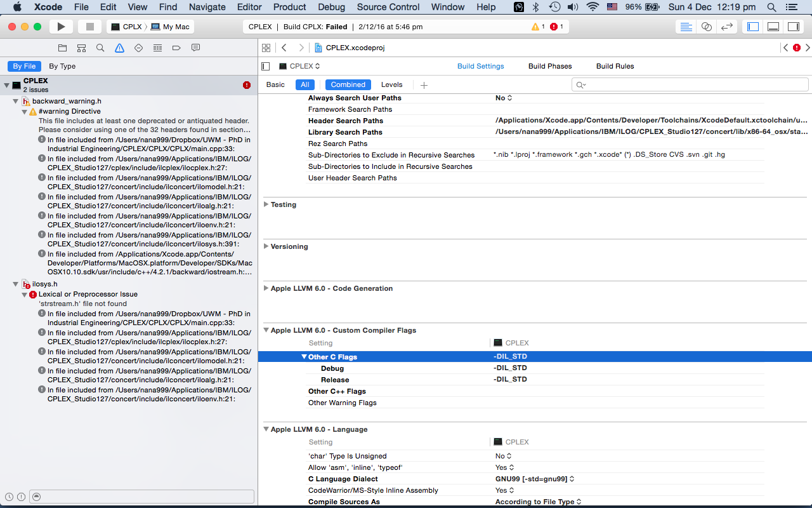Image resolution: width=812 pixels, height=508 pixels.
Task: Collapse the Apple LLVM 6.0 - Language section
Action: tap(266, 429)
